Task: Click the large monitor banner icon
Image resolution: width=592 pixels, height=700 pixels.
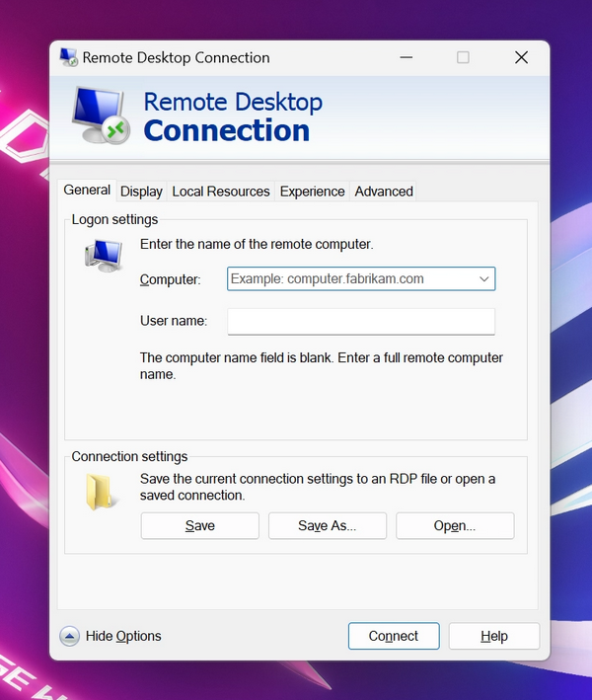Action: 101,116
